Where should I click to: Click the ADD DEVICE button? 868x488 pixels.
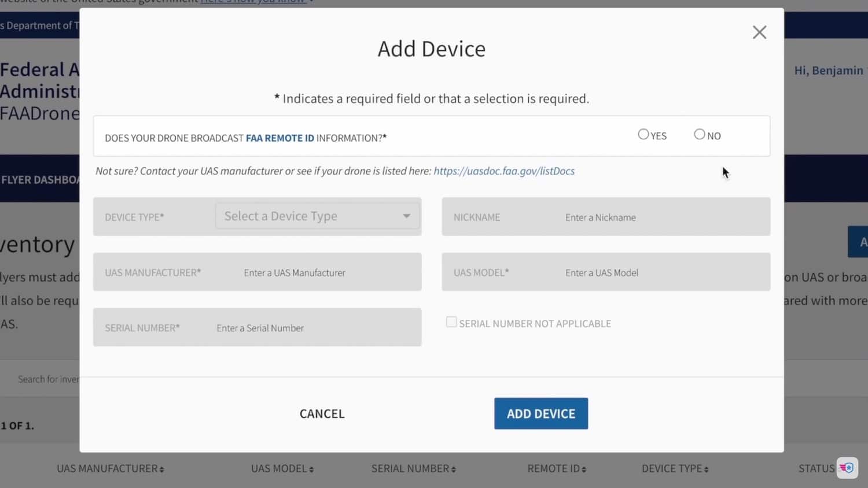540,413
